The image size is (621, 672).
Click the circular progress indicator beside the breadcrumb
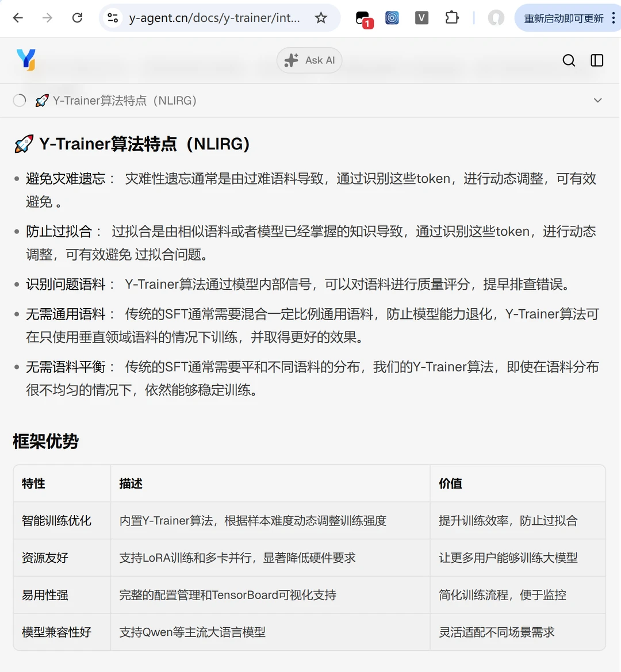pos(19,100)
